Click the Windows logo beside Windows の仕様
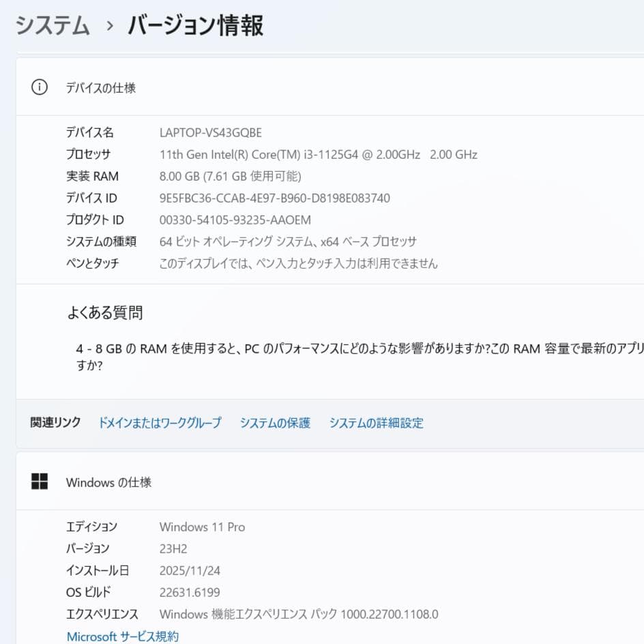The image size is (644, 644). coord(40,482)
